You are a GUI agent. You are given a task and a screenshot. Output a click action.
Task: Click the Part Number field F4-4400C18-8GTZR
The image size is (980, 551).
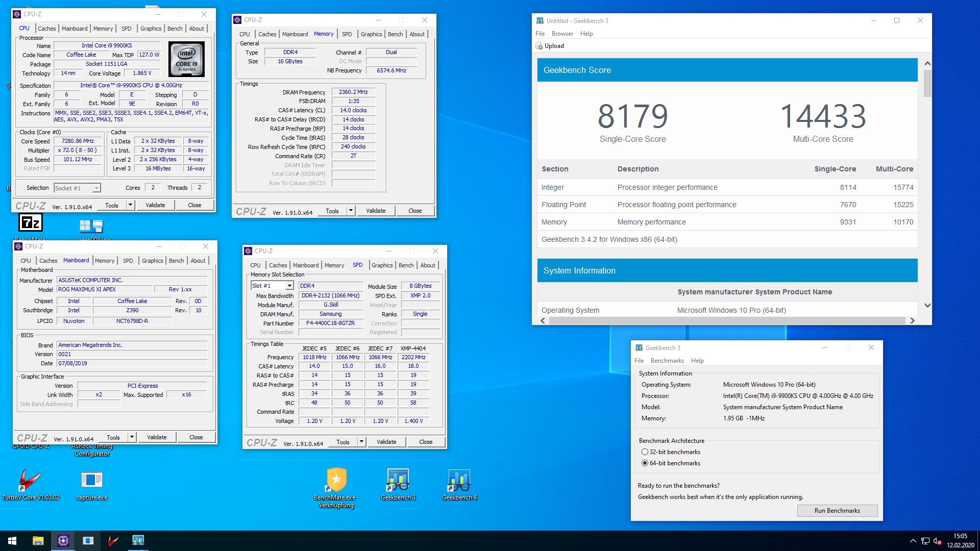click(331, 323)
